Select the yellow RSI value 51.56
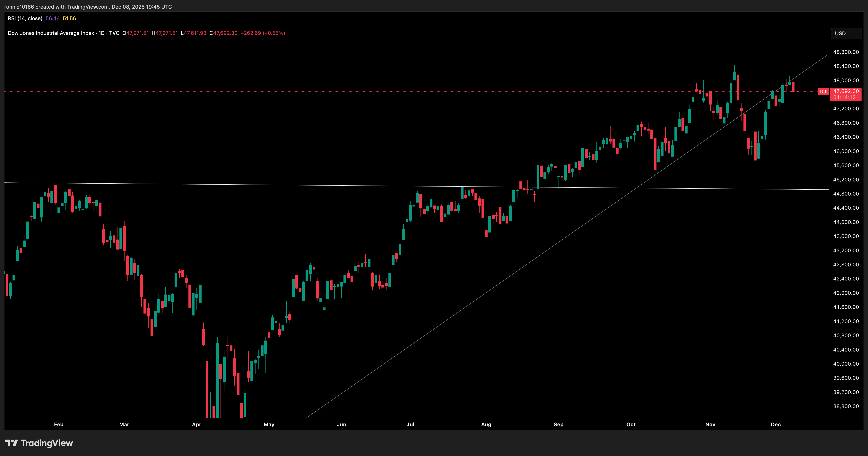Viewport: 868px width, 456px height. [69, 19]
